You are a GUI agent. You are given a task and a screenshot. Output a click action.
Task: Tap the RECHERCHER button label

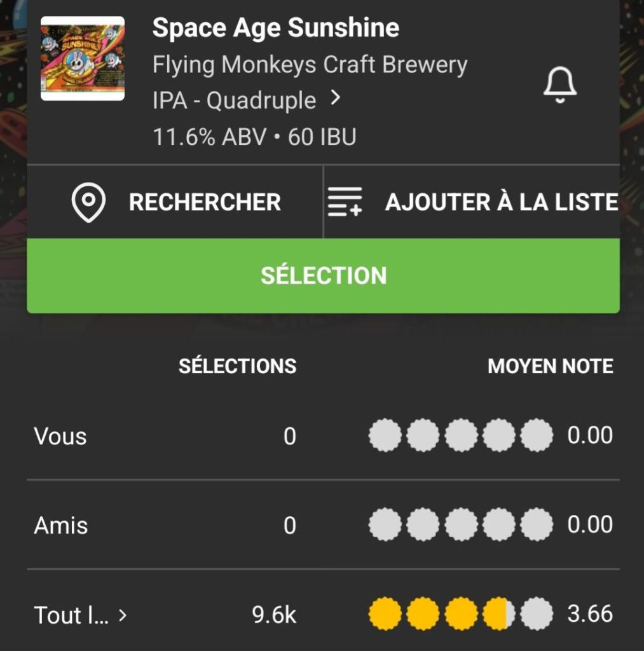click(205, 202)
